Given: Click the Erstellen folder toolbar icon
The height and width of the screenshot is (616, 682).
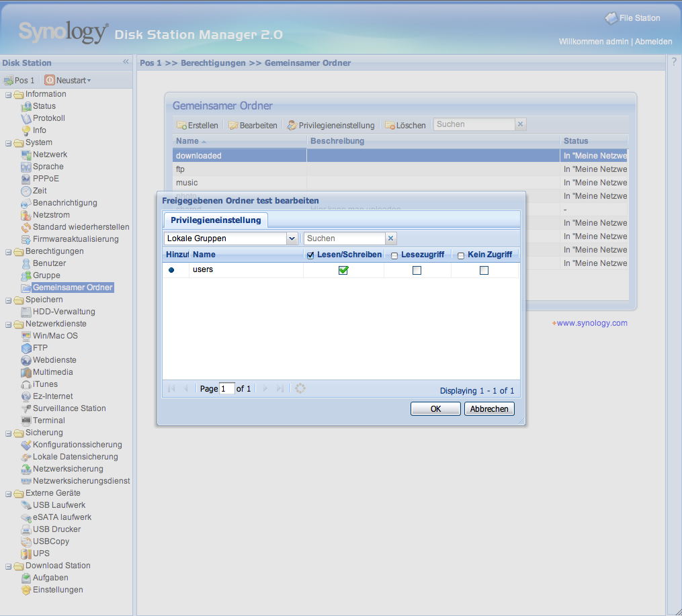Looking at the screenshot, I should tap(181, 125).
